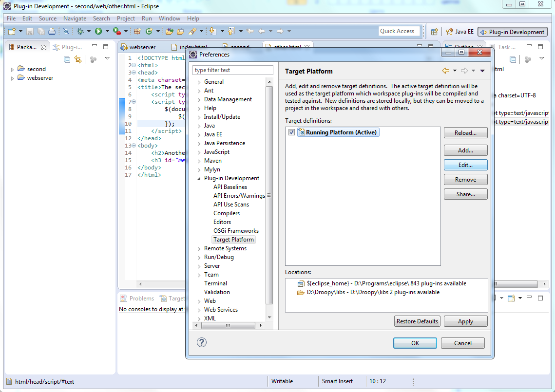
Task: Select the Validation preference page
Action: click(217, 292)
